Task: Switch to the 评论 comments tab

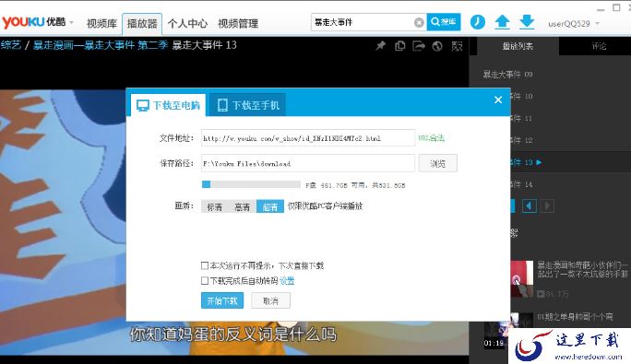Action: [x=599, y=46]
